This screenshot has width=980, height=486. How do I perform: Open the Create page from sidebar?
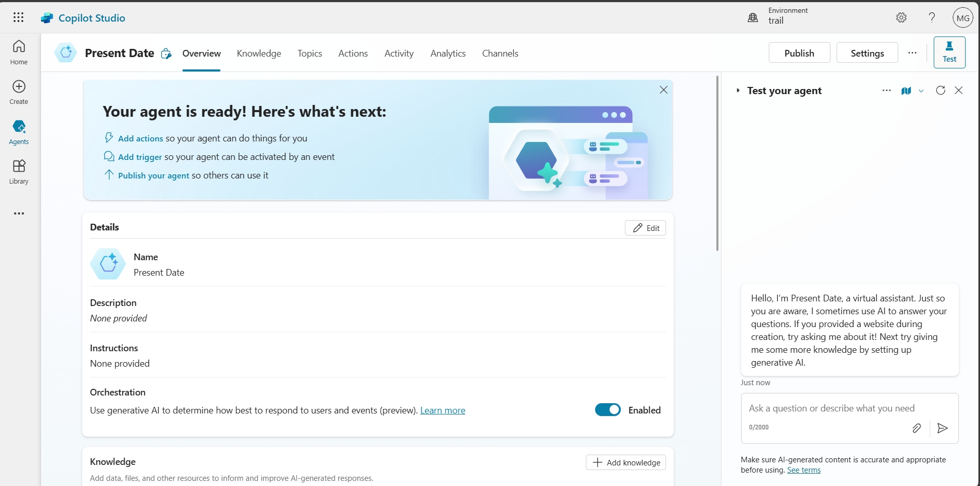(x=19, y=92)
